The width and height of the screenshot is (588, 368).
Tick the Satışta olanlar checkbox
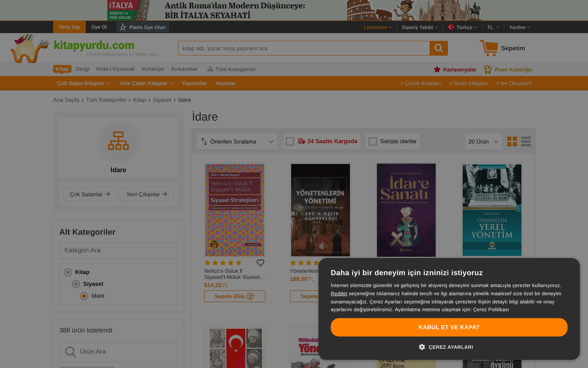point(373,141)
